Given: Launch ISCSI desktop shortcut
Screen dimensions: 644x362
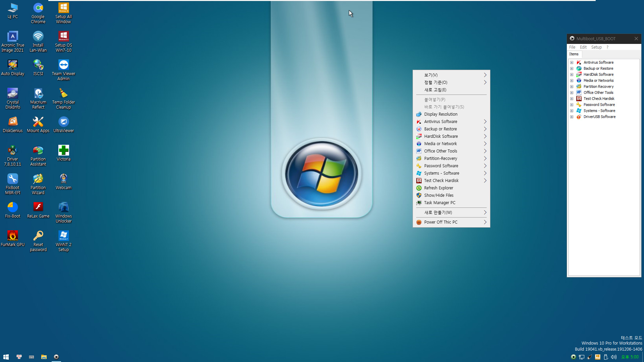Looking at the screenshot, I should tap(38, 68).
